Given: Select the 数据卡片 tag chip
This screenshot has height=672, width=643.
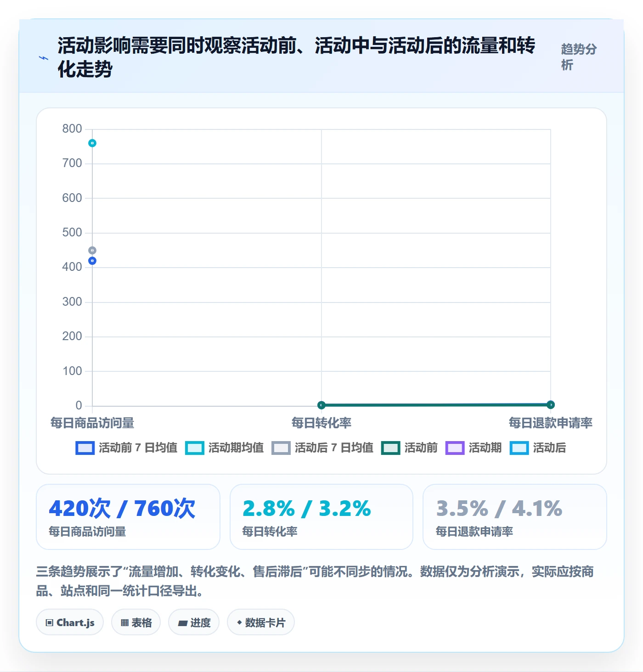Looking at the screenshot, I should [261, 622].
